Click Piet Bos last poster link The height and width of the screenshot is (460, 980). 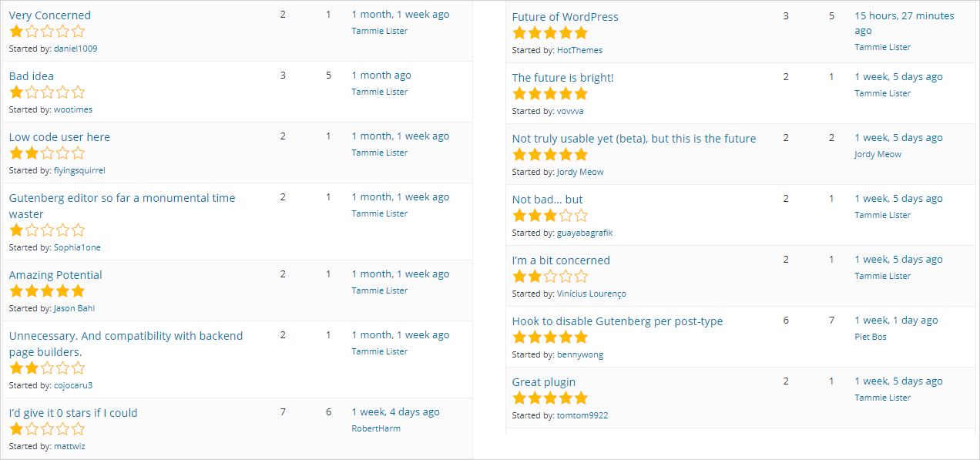871,337
